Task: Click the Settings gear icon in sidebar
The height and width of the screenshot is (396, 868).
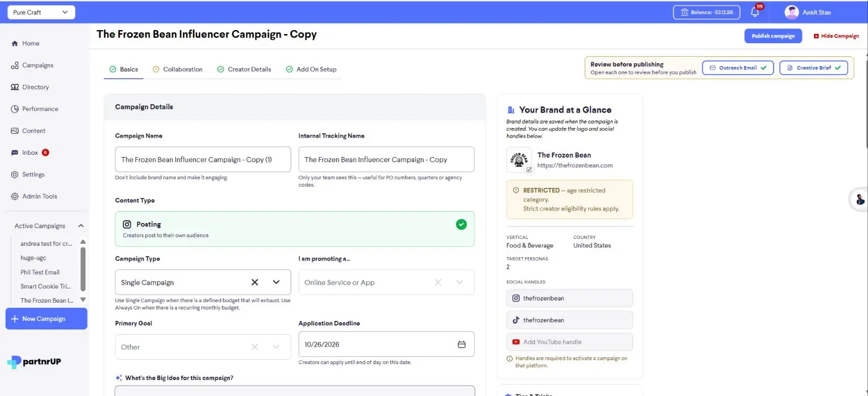Action: (x=15, y=175)
